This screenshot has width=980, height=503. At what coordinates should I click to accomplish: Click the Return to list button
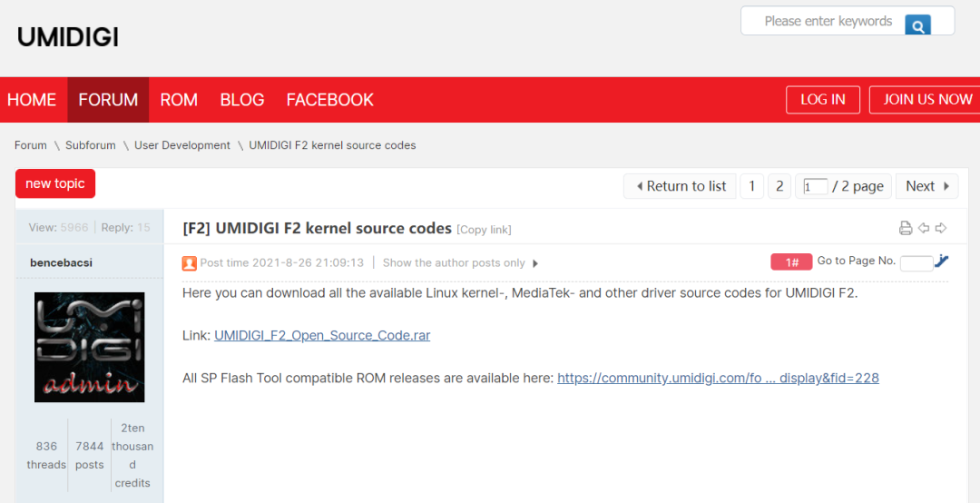pos(680,186)
